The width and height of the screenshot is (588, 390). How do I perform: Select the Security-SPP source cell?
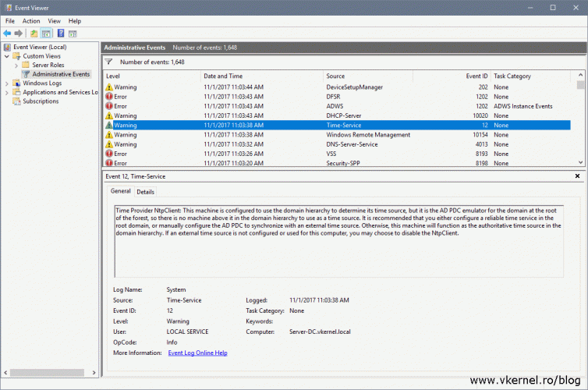343,163
